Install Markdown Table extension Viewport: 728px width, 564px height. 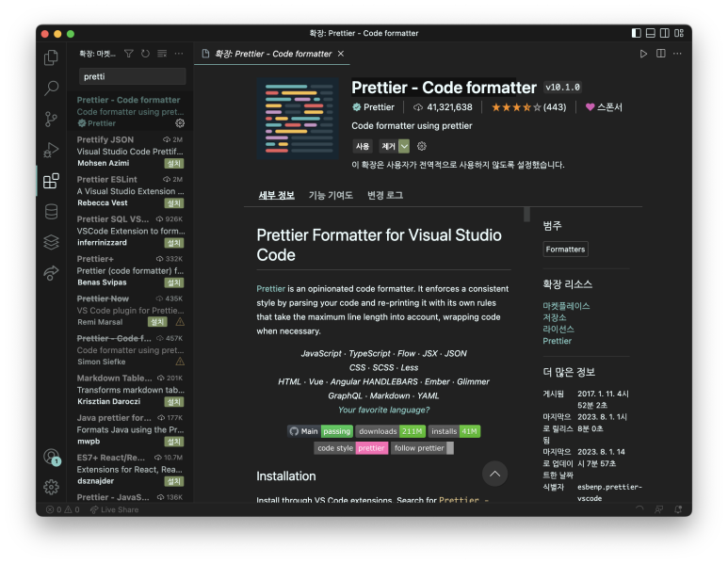pos(174,401)
